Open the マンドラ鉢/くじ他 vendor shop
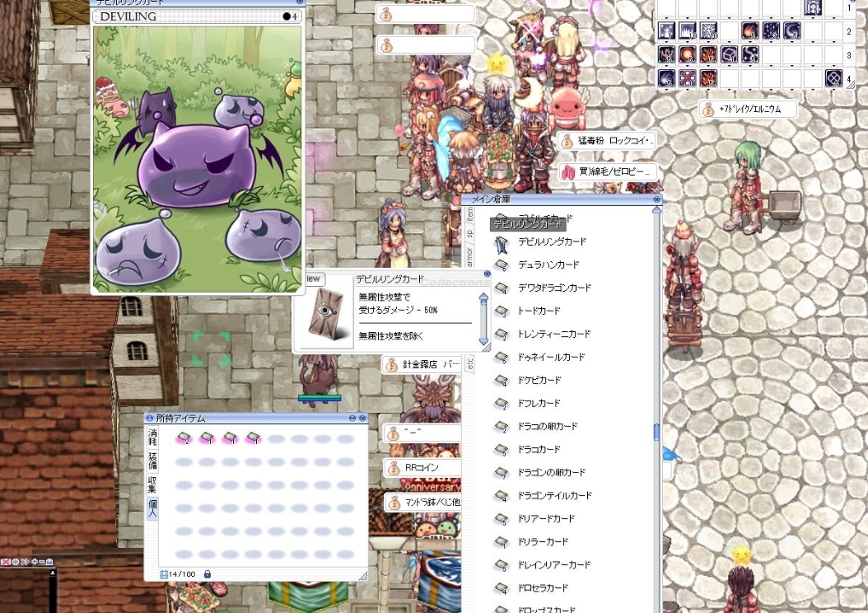Screen dimensions: 868x613 (x=422, y=503)
